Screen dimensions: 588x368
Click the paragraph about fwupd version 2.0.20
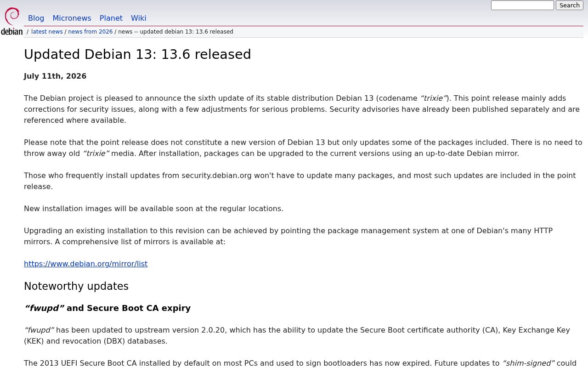pyautogui.click(x=297, y=336)
